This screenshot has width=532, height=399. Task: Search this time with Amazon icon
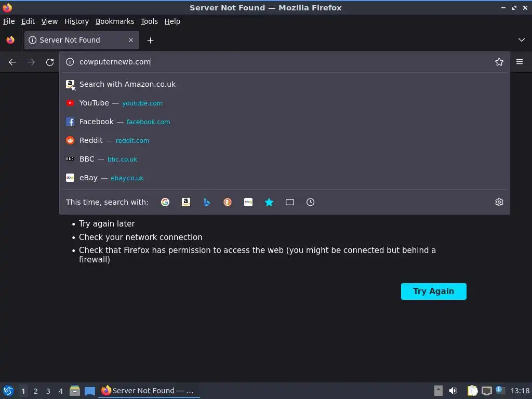click(186, 202)
